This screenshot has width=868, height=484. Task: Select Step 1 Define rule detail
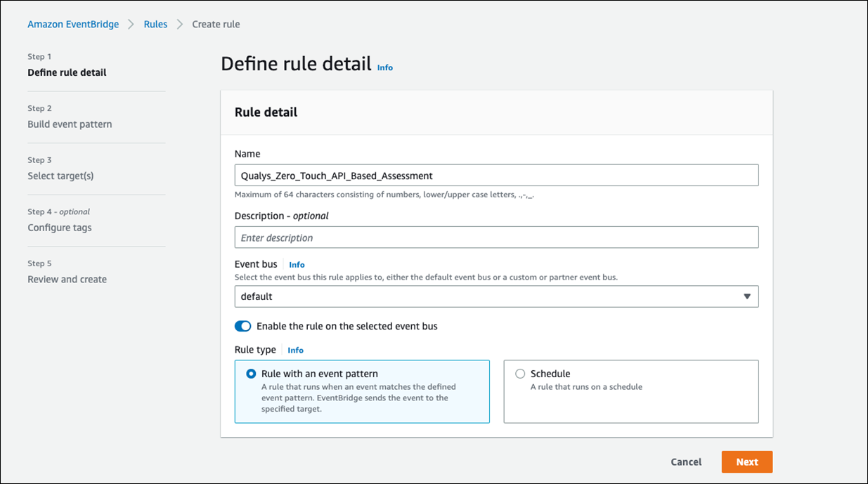tap(67, 72)
